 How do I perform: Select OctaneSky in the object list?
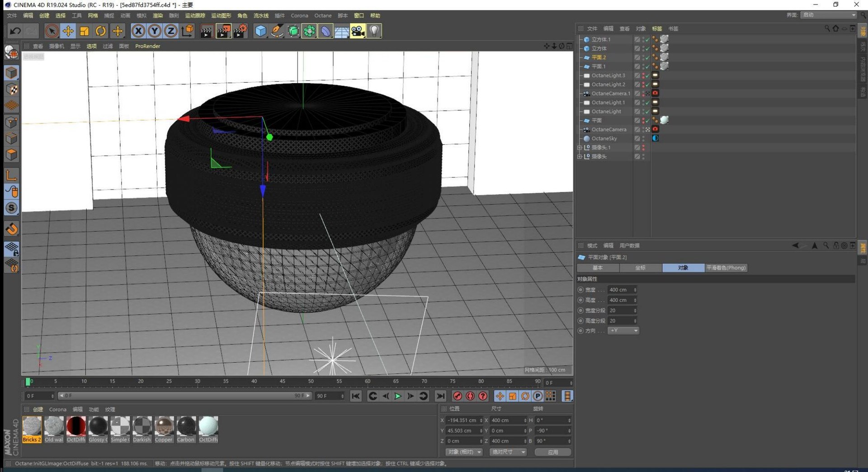tap(604, 138)
